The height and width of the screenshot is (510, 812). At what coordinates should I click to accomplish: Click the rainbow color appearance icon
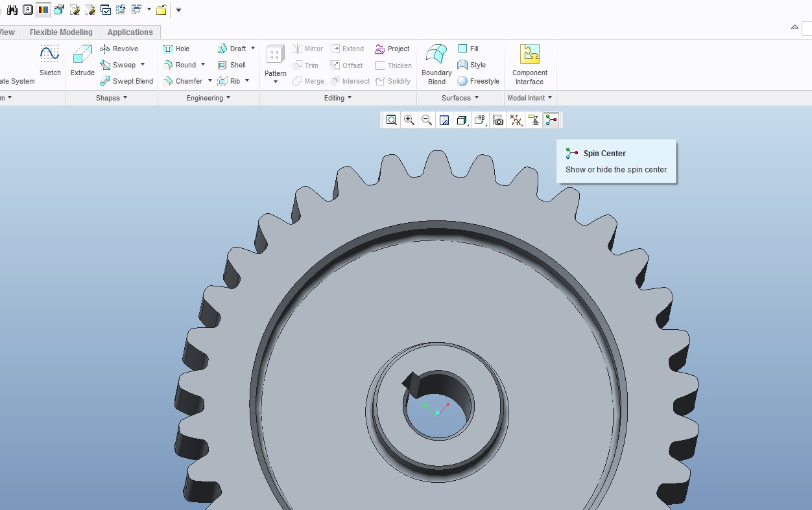tap(43, 10)
